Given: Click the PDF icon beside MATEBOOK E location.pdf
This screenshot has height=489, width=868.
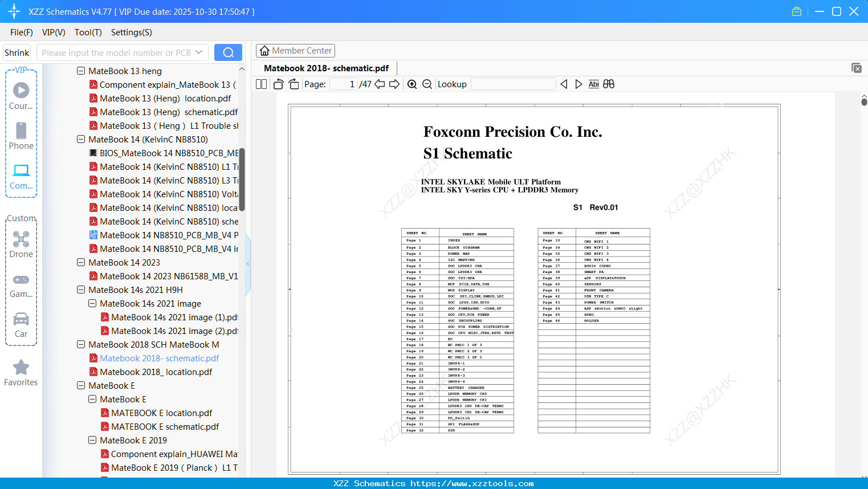Looking at the screenshot, I should pos(105,413).
